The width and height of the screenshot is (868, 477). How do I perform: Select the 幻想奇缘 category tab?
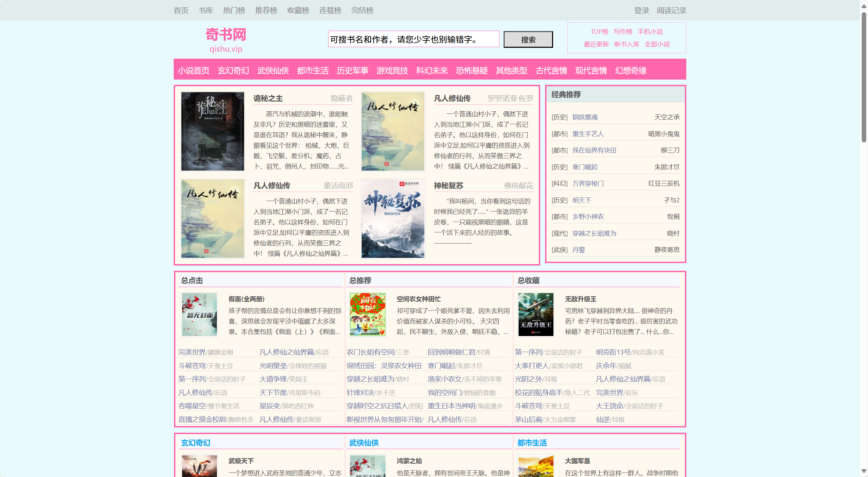631,70
